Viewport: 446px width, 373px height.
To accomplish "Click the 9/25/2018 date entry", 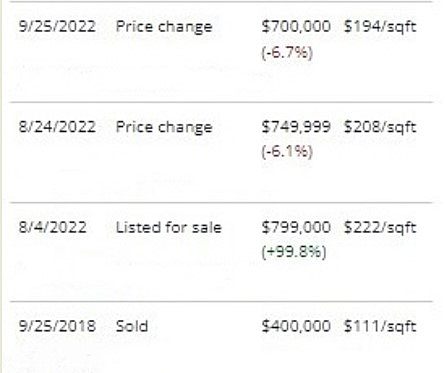I will pyautogui.click(x=57, y=326).
